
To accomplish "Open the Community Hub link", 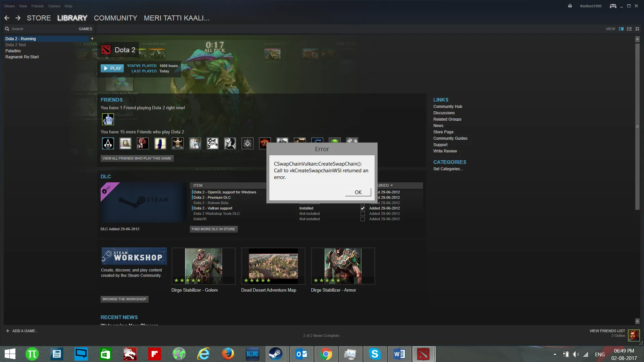I will 447,107.
